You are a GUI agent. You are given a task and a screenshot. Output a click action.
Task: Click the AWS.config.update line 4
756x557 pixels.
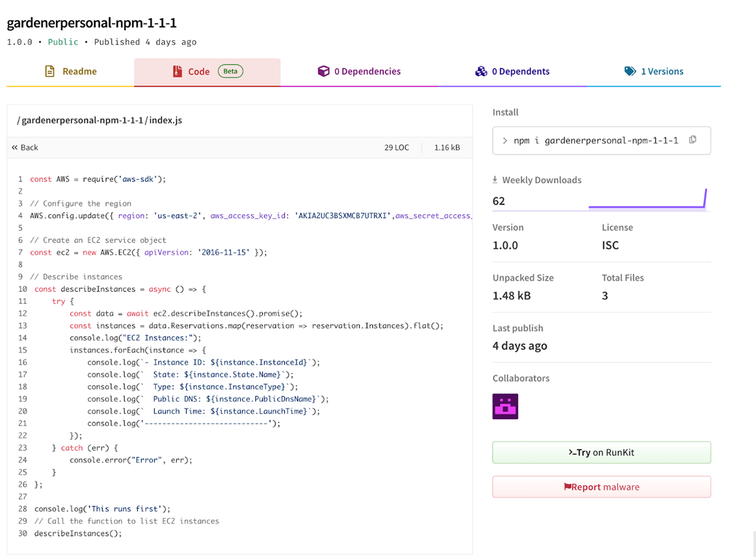[x=251, y=216]
